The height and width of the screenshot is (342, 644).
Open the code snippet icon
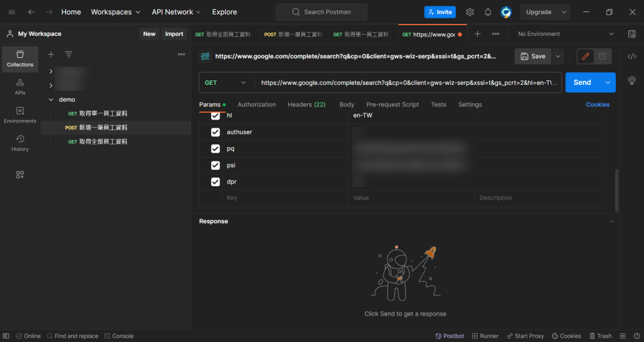click(632, 56)
